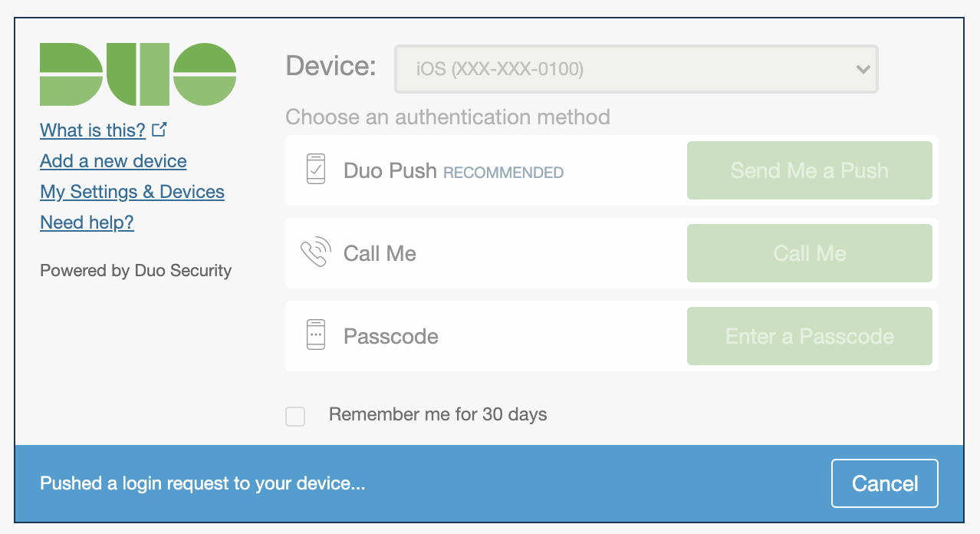Viewport: 980px width, 534px height.
Task: Open the Add a new device link
Action: 113,161
